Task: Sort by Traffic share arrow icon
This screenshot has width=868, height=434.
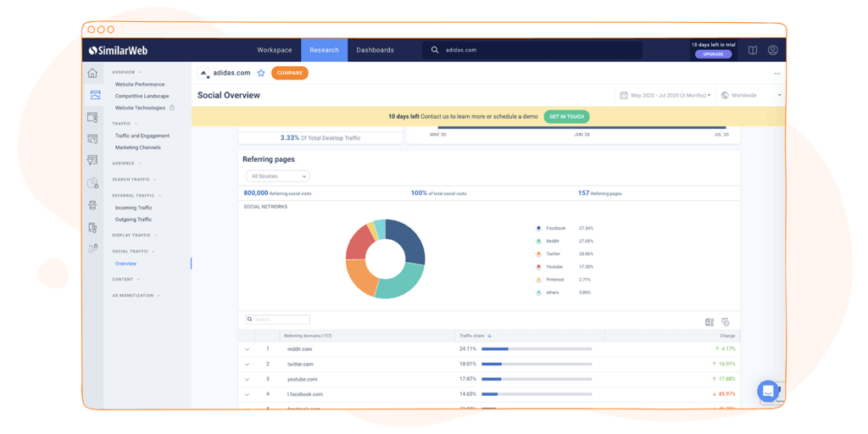Action: [x=489, y=336]
